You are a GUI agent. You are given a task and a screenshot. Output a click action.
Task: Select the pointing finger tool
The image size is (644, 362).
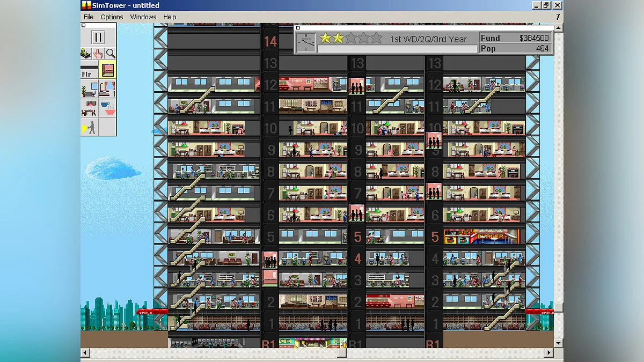click(x=98, y=53)
